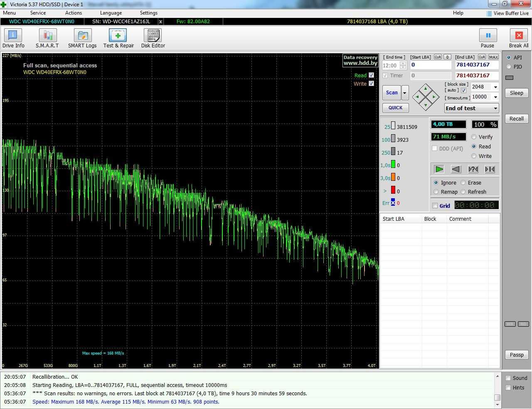Select the PIO access mode
The height and width of the screenshot is (409, 532).
click(509, 67)
